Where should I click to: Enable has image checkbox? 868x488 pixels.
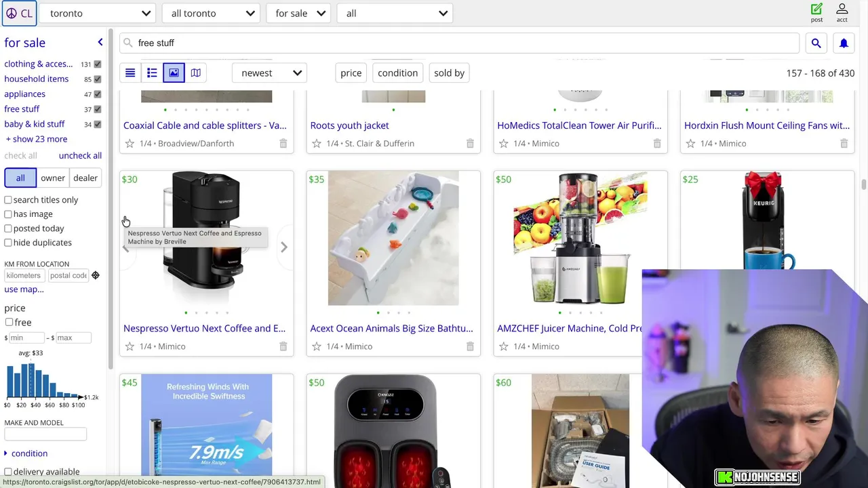point(8,214)
